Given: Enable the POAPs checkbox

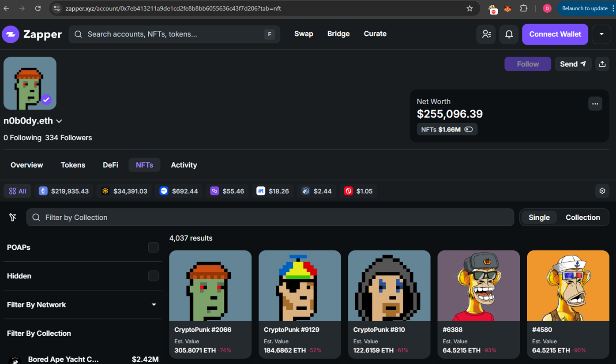Looking at the screenshot, I should pyautogui.click(x=153, y=247).
